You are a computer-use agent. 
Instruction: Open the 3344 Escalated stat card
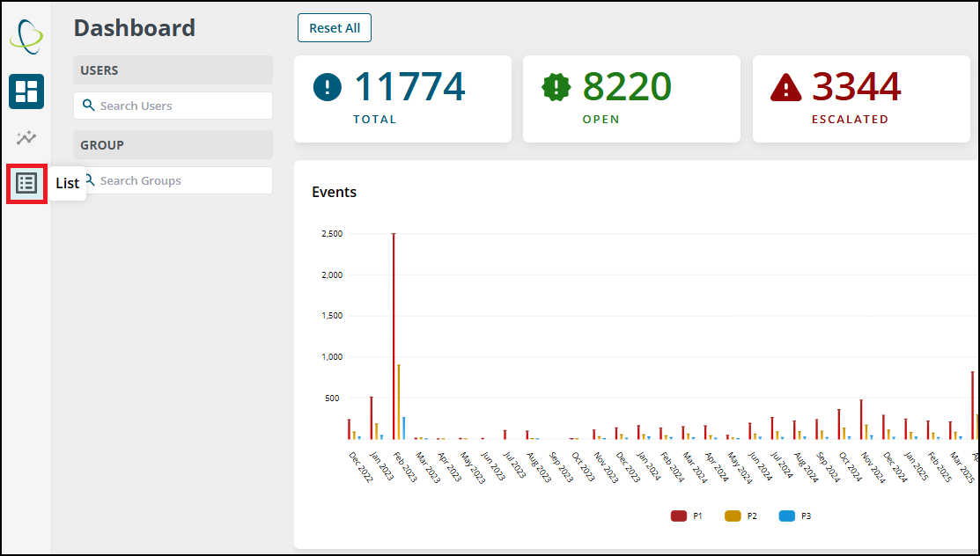[860, 99]
